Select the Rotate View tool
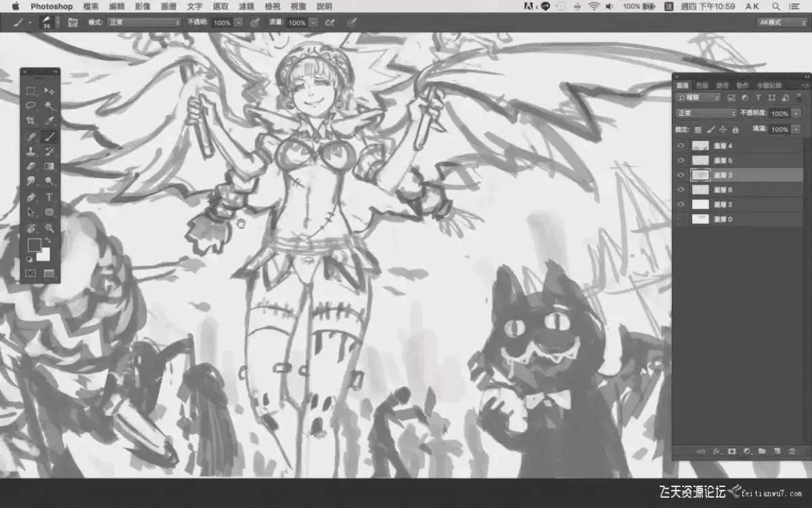Screen dimensions: 812x508 [x=31, y=228]
